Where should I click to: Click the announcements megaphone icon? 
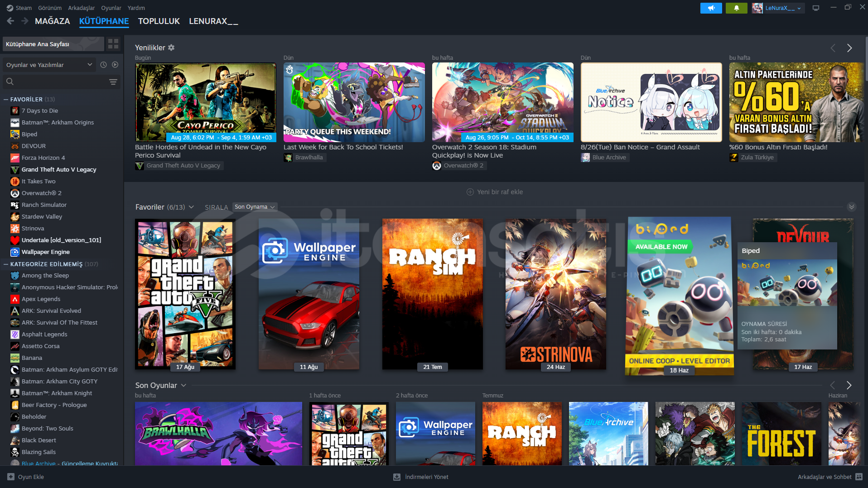[x=711, y=8]
